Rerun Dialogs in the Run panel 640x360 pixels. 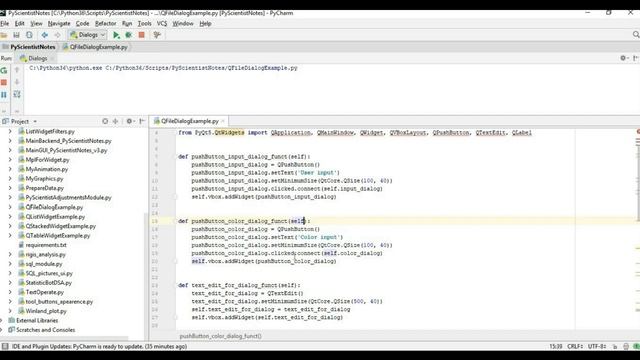(x=4, y=70)
